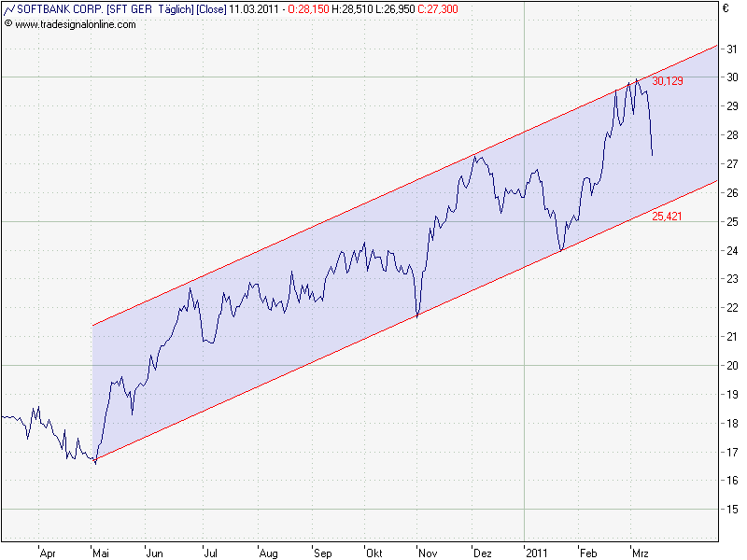Click the 22 price axis label
The width and height of the screenshot is (747, 560).
pos(732,308)
